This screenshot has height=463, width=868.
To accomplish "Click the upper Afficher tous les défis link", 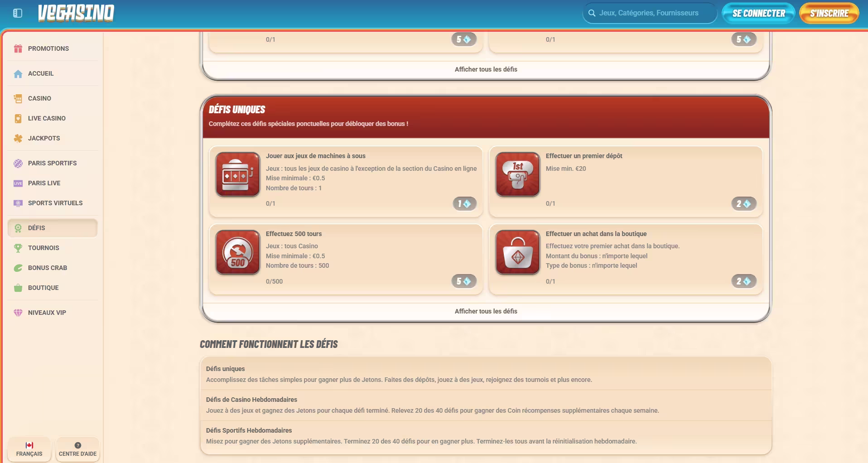I will (486, 69).
